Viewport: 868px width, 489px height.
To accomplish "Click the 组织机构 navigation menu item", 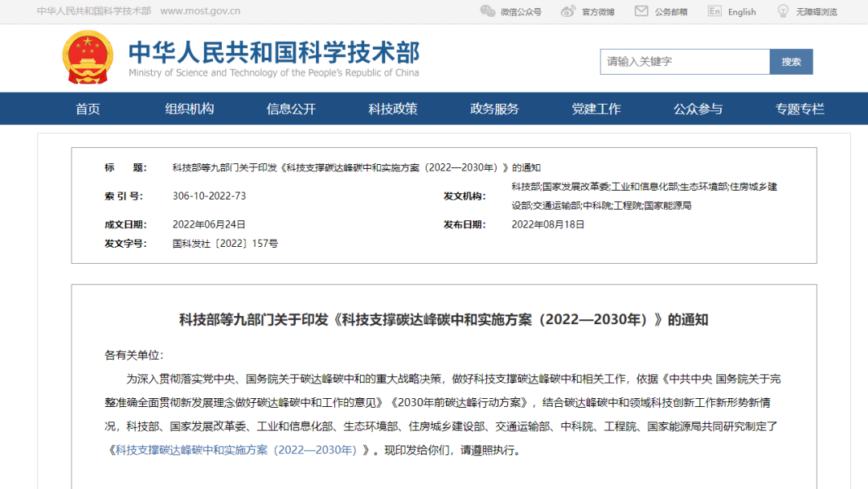I will pos(190,109).
